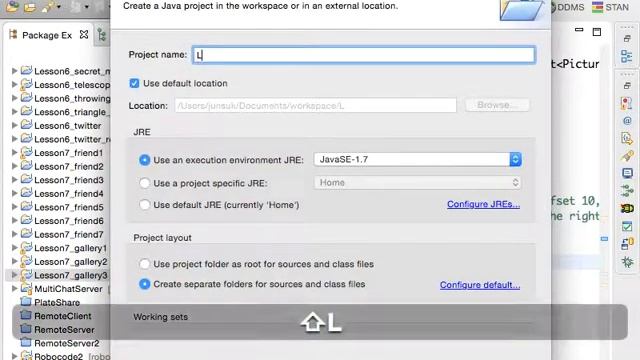
Task: Click the green gear icon in right sidebar
Action: [627, 262]
